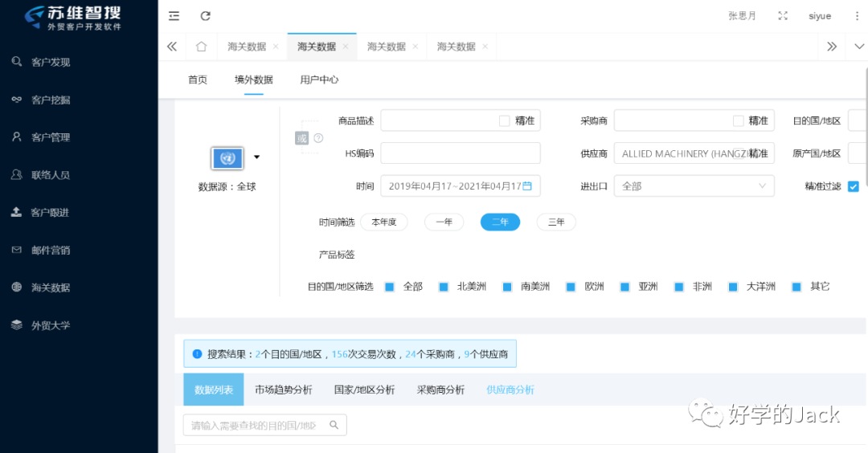Close the active 海关数据 tab
This screenshot has height=453, width=868.
pos(346,47)
